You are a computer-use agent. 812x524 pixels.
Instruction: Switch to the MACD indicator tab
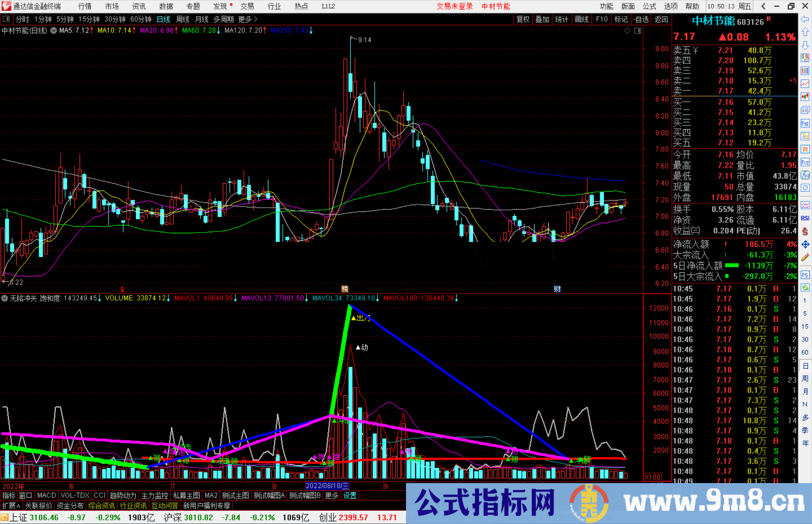(46, 495)
